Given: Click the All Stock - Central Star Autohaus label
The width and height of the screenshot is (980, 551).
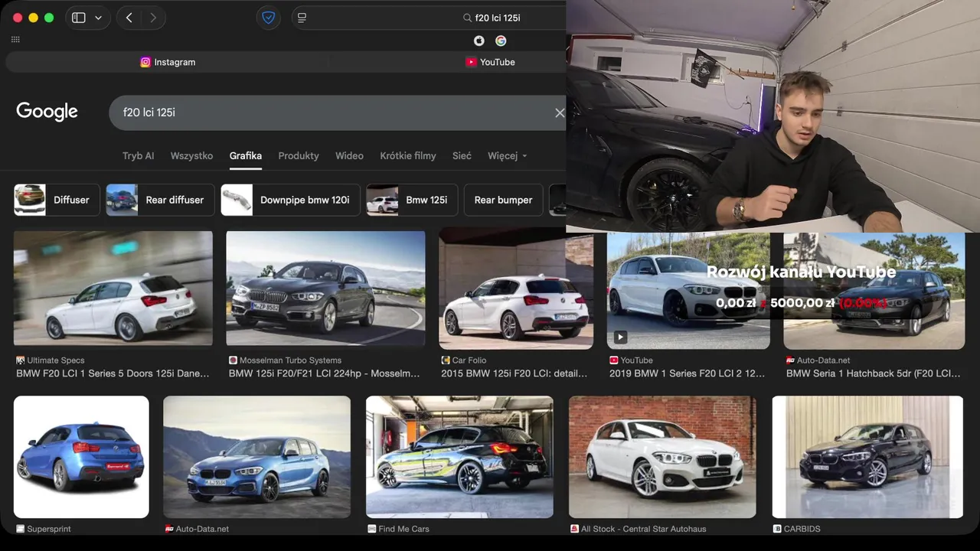Looking at the screenshot, I should tap(644, 529).
